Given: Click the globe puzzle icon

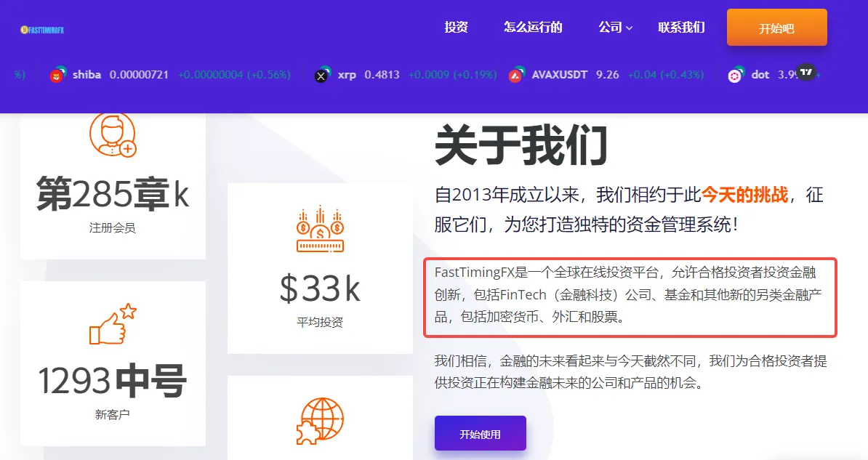Looking at the screenshot, I should coord(320,421).
